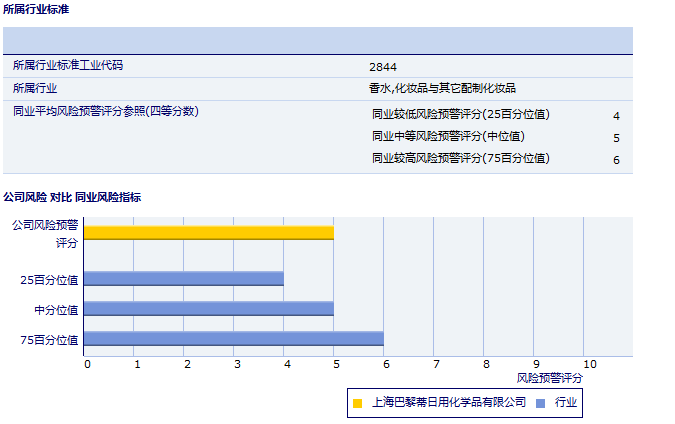Click the blue 中分位值 chart bar

pyautogui.click(x=208, y=309)
